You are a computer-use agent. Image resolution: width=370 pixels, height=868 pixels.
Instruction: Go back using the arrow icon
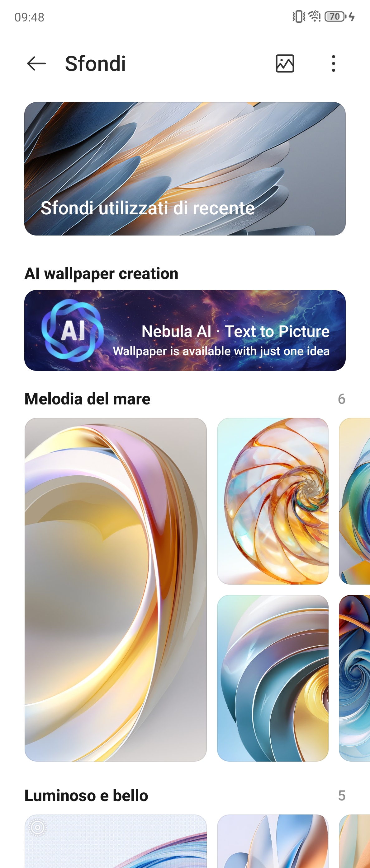click(x=36, y=63)
